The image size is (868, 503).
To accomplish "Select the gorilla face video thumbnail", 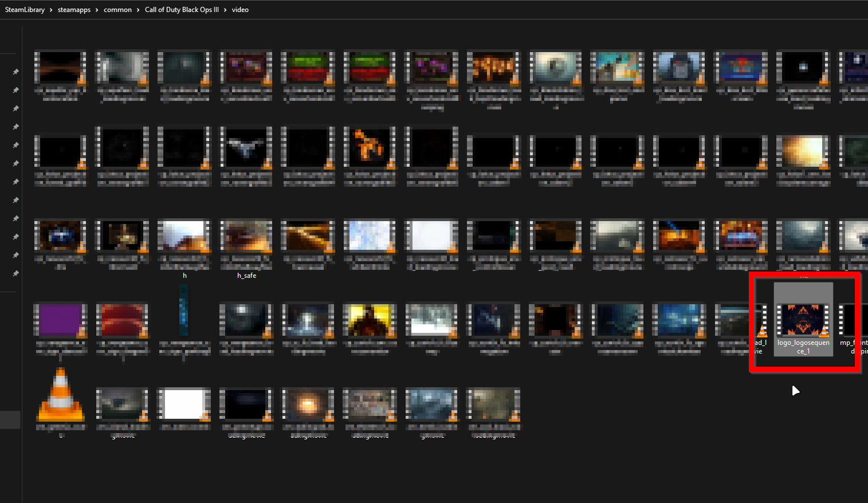I will (x=679, y=68).
